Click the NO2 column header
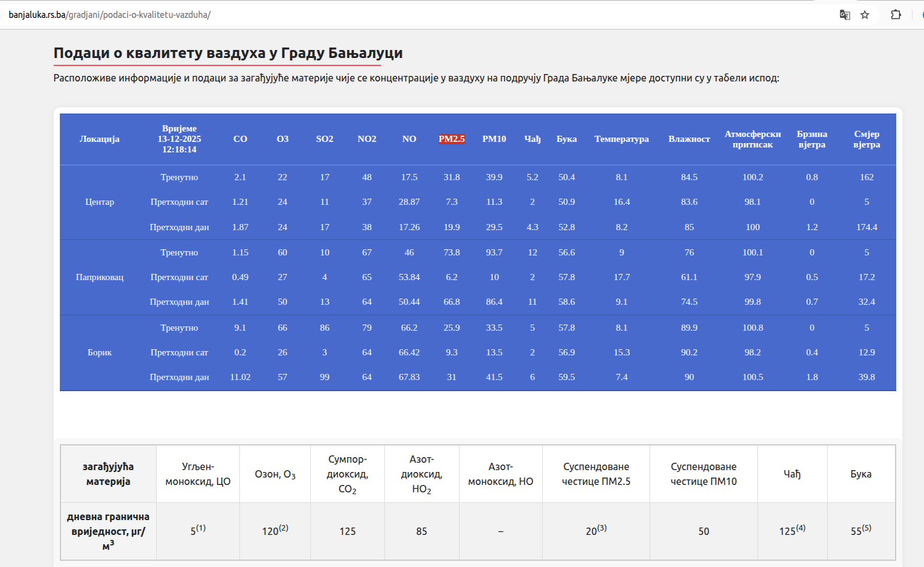The height and width of the screenshot is (567, 924). [367, 139]
